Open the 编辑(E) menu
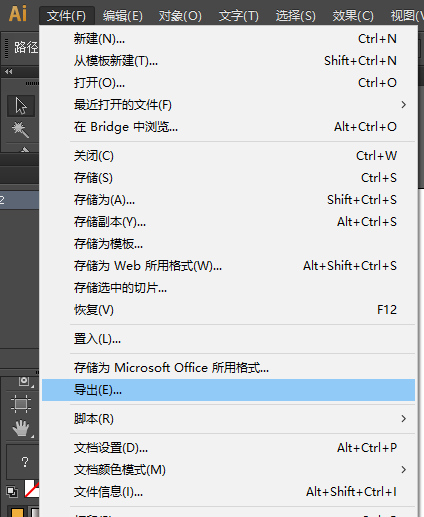Image resolution: width=424 pixels, height=517 pixels. pyautogui.click(x=123, y=16)
